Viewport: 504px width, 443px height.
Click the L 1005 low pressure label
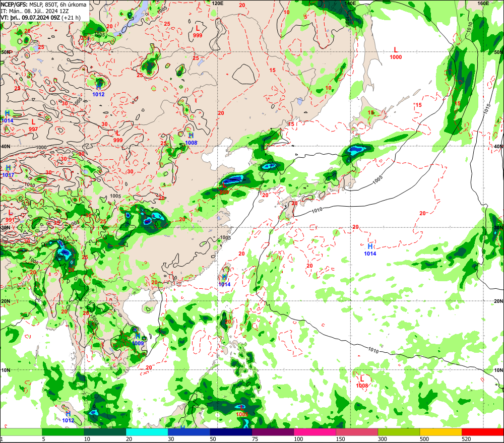tap(242, 411)
